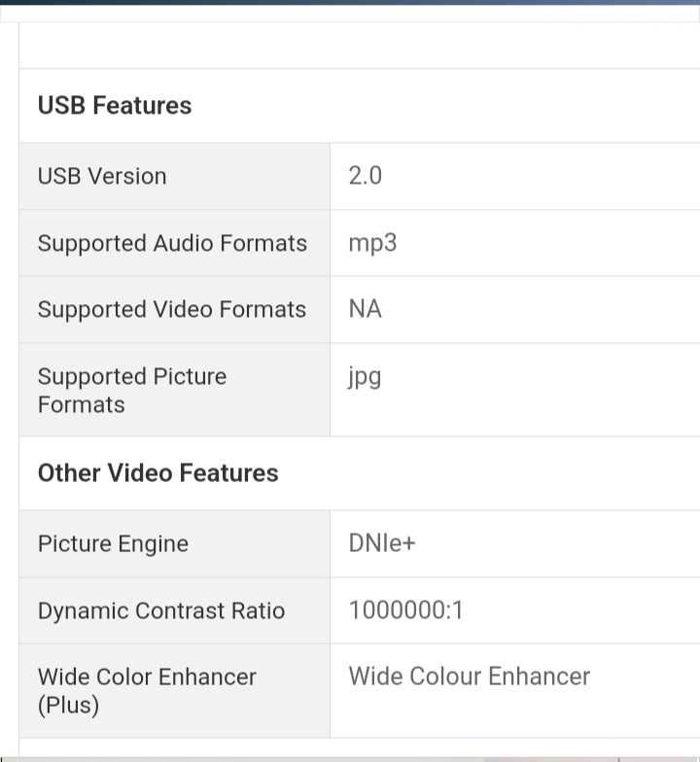This screenshot has width=700, height=762.
Task: Click the left margin beside the table
Action: (10, 389)
